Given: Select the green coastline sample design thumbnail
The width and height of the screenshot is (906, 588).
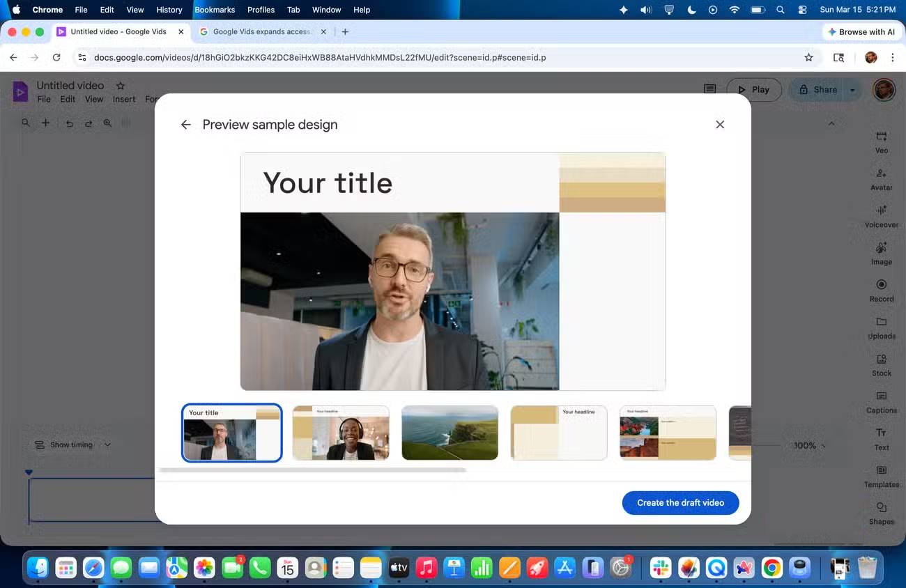Looking at the screenshot, I should point(450,432).
